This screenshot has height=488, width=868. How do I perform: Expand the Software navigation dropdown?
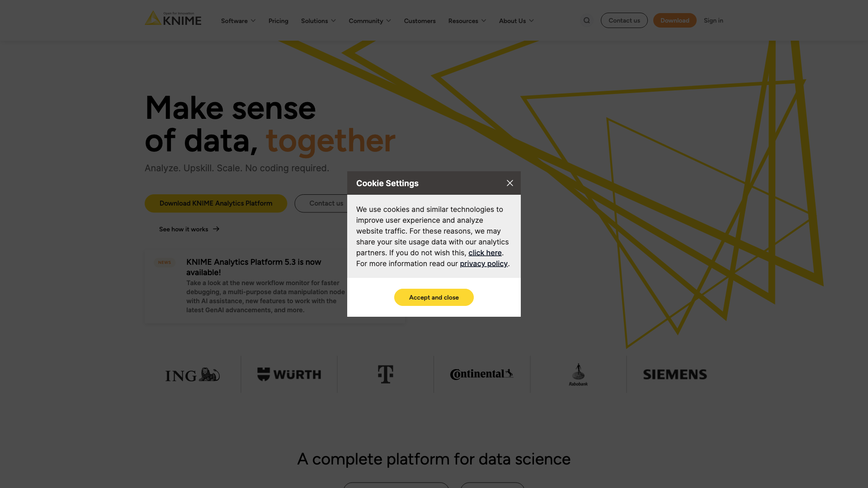(x=238, y=20)
